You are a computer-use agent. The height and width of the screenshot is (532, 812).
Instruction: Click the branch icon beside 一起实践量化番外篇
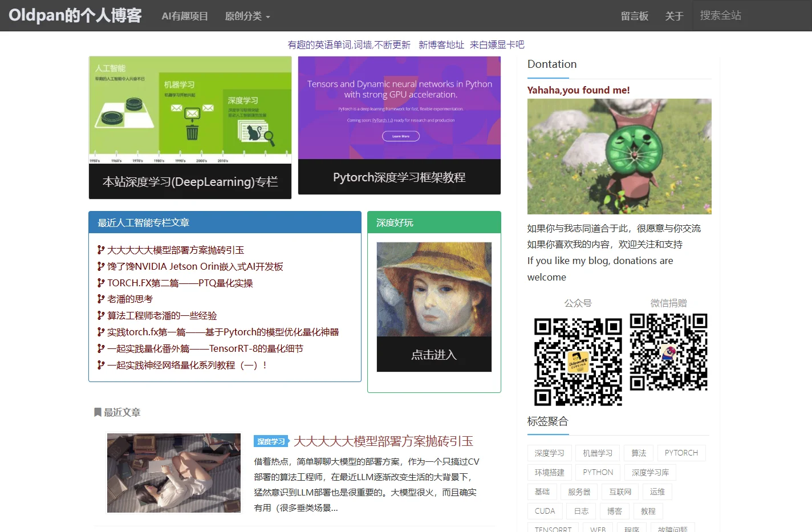(101, 348)
